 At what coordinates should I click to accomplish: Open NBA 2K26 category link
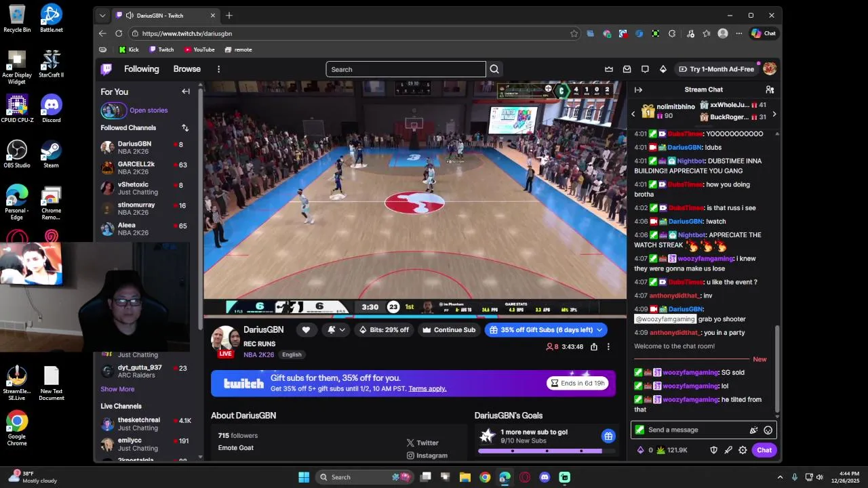click(258, 354)
